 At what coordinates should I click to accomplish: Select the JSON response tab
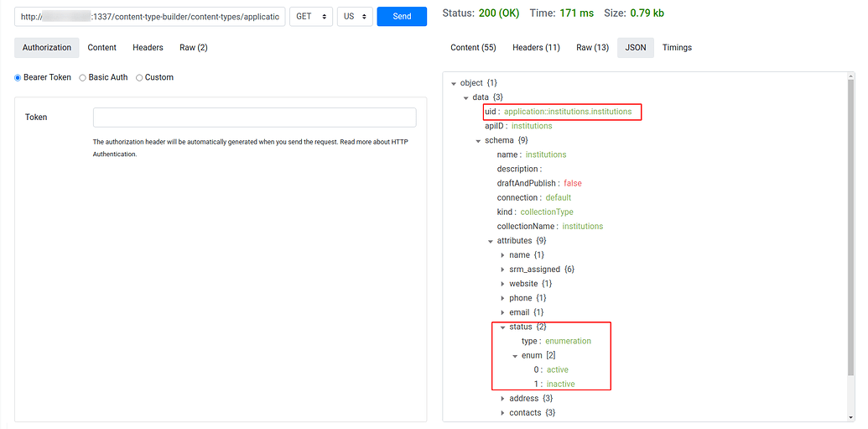[x=636, y=48]
